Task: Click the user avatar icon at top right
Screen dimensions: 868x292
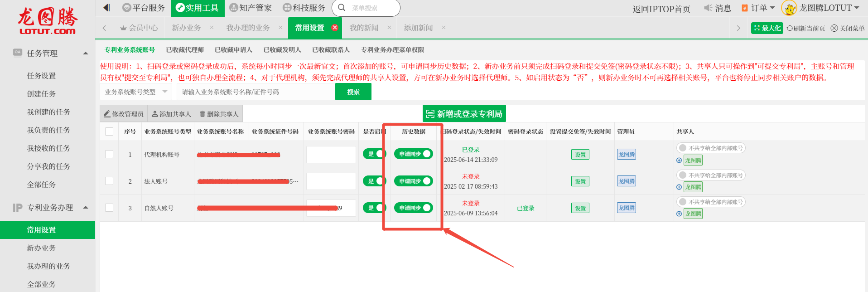Action: click(789, 8)
